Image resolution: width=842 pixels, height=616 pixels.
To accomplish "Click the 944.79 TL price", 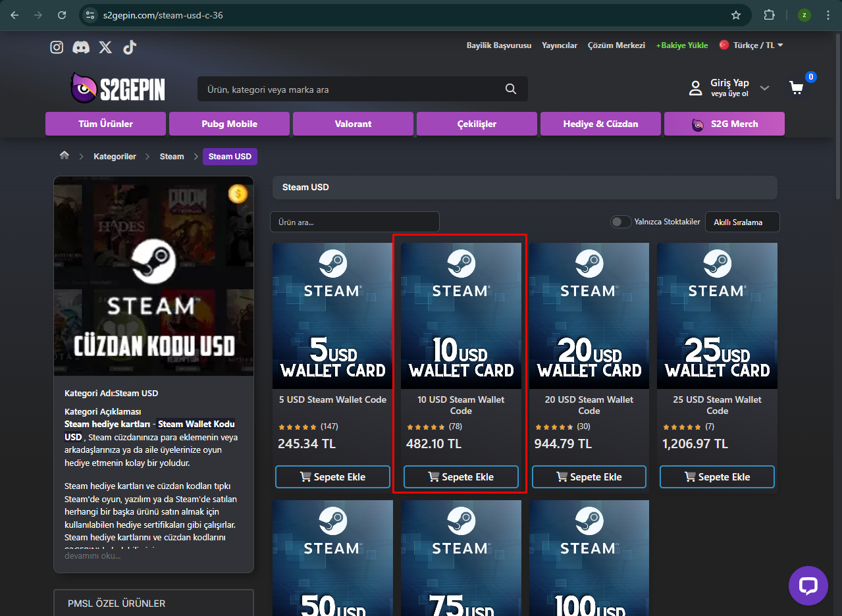I will tap(562, 444).
